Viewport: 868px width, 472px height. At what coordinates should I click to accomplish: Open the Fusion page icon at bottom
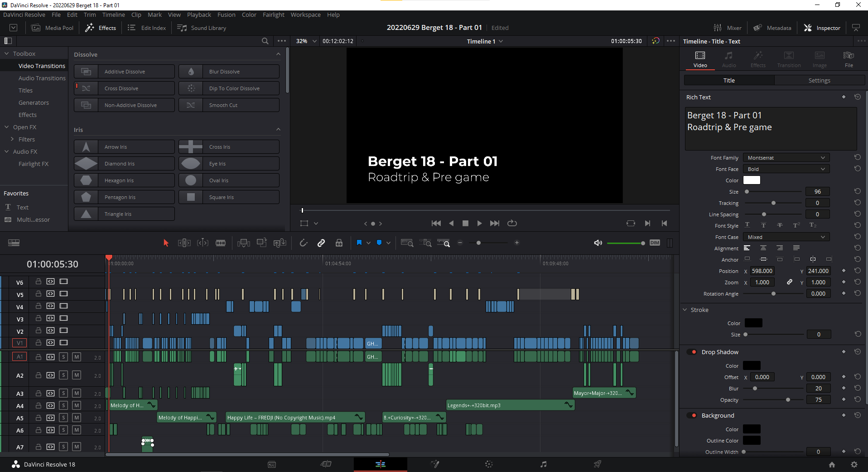click(434, 464)
